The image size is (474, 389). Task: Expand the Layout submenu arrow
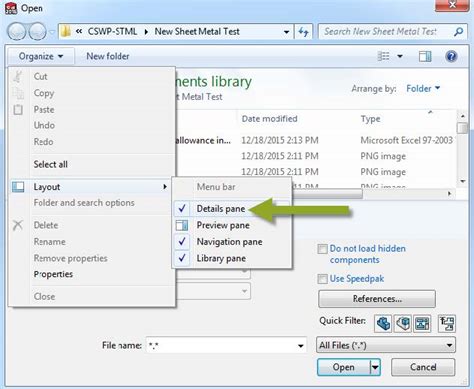[165, 187]
